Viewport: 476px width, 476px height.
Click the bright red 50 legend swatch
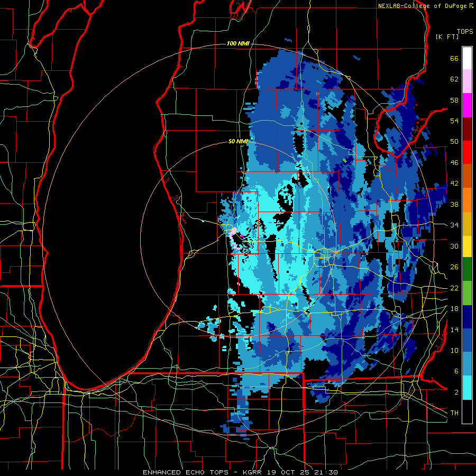[467, 152]
